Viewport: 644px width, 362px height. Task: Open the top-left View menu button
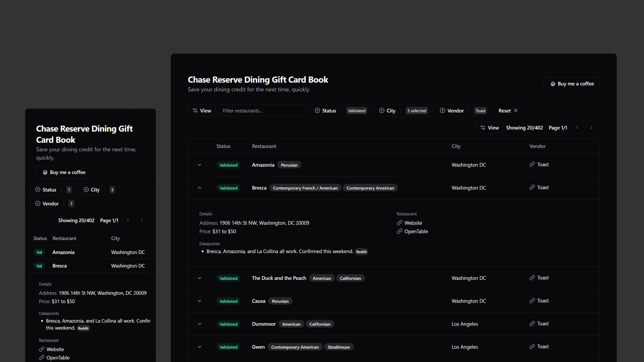click(x=202, y=111)
